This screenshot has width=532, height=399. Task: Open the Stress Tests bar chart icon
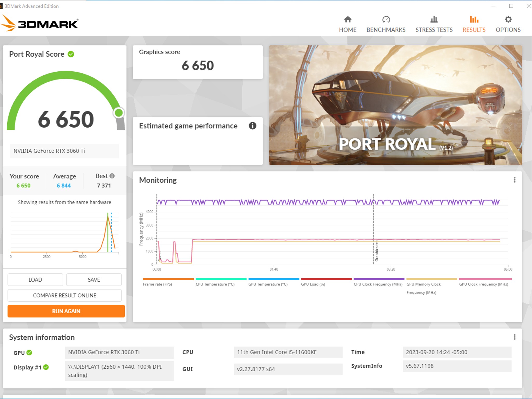[x=434, y=19]
